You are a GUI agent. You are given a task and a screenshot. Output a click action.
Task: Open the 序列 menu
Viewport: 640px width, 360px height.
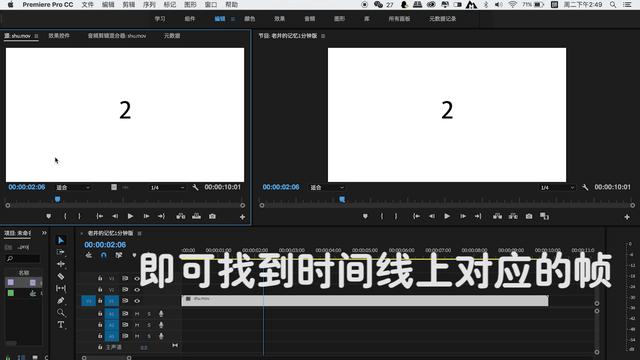tap(149, 5)
